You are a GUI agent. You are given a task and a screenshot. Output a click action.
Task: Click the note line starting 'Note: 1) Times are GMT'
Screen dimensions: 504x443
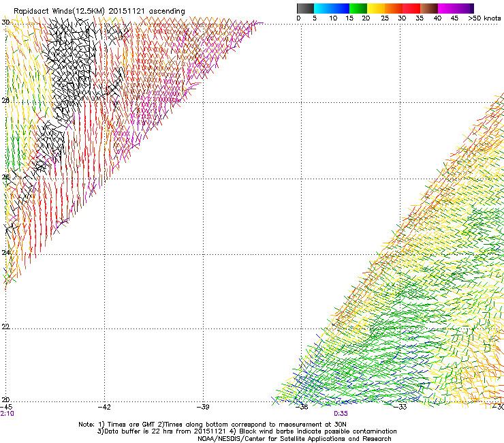click(x=212, y=425)
